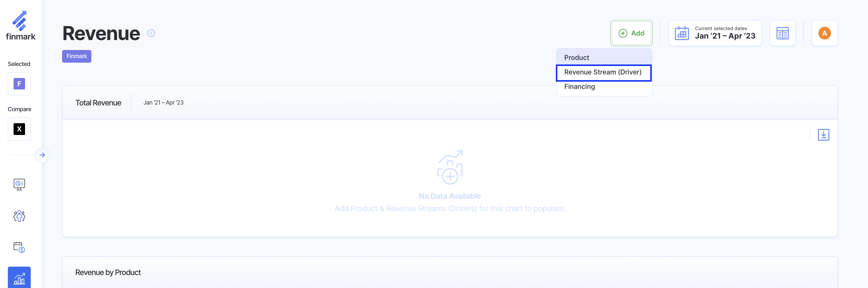Viewport: 868px width, 288px height.
Task: Choose Financing from the Add menu
Action: pos(579,87)
